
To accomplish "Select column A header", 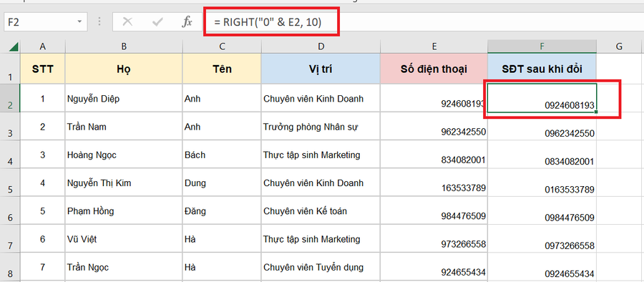I will pos(43,47).
